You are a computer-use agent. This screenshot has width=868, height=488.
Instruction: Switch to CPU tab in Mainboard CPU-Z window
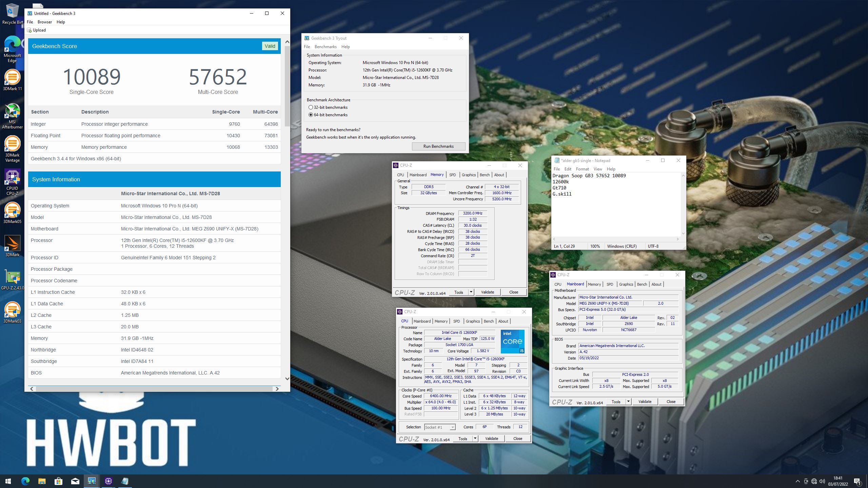click(558, 284)
